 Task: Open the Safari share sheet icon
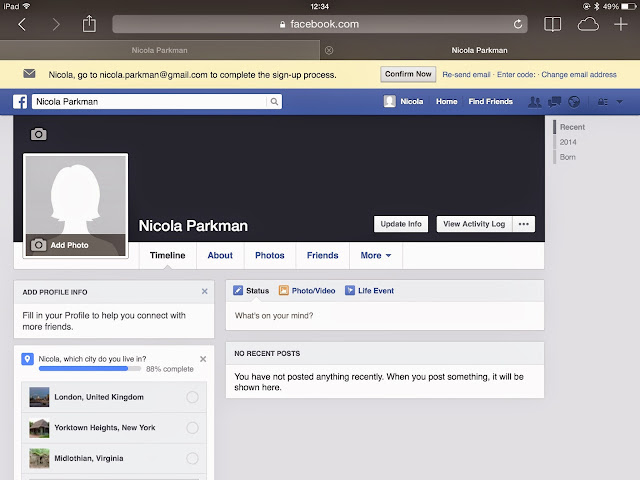pyautogui.click(x=89, y=24)
